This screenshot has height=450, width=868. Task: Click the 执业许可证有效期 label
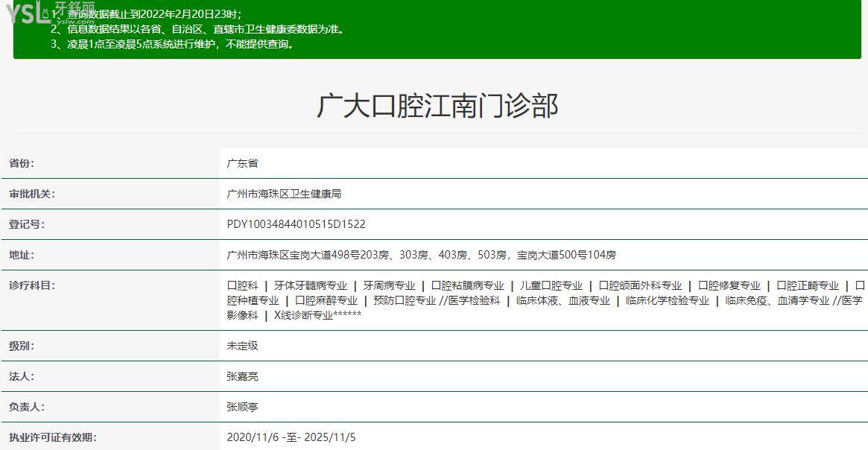[x=53, y=437]
